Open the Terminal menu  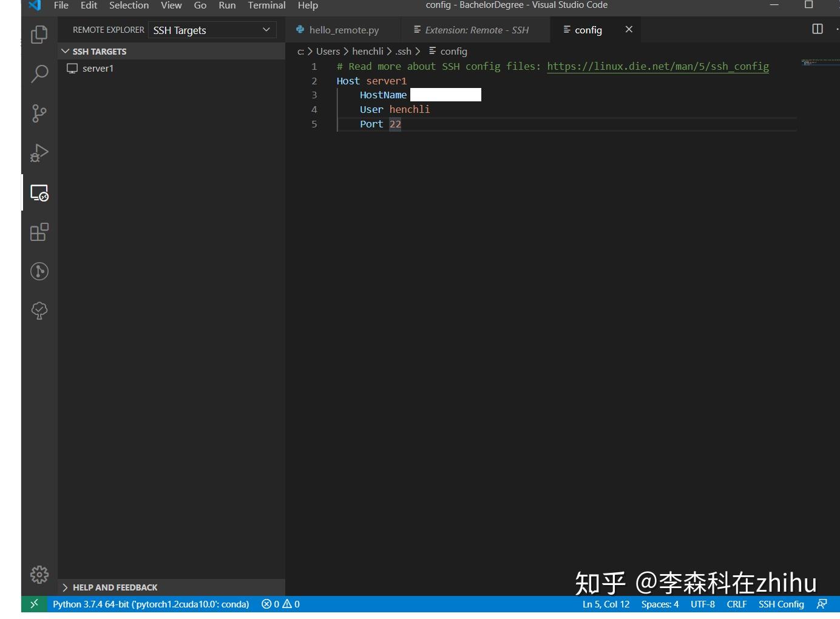266,5
